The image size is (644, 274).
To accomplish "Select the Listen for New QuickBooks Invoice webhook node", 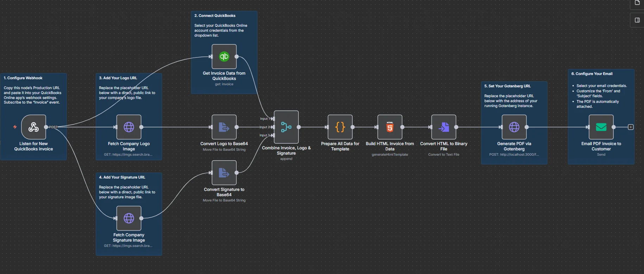I will point(33,127).
